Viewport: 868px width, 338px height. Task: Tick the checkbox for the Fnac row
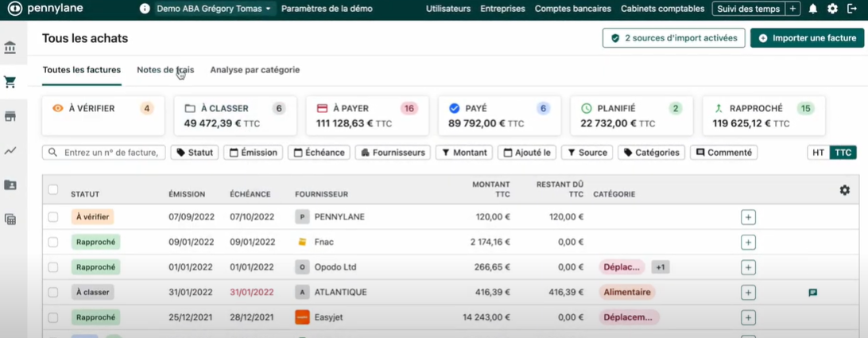pos(52,242)
